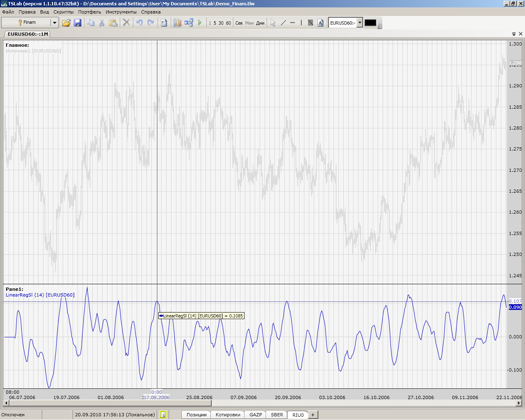Select the arrow cursor tool
Screen dimensions: 525x420
coord(273,23)
